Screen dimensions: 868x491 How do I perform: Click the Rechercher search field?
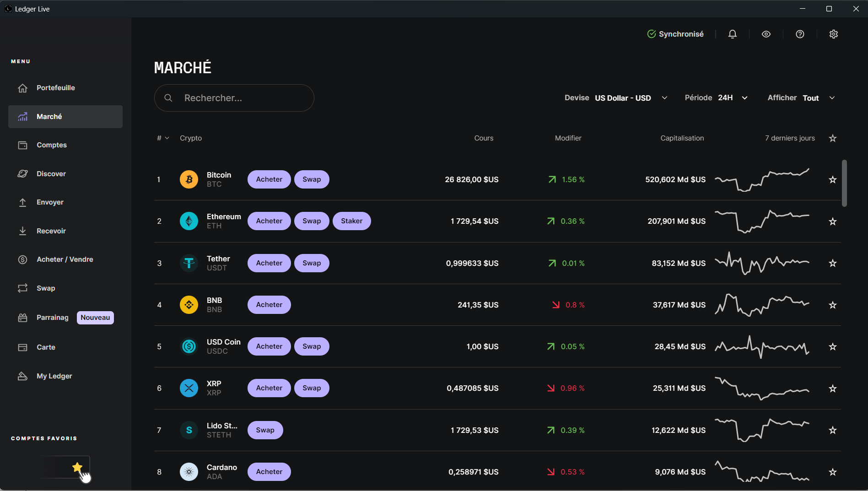point(234,98)
